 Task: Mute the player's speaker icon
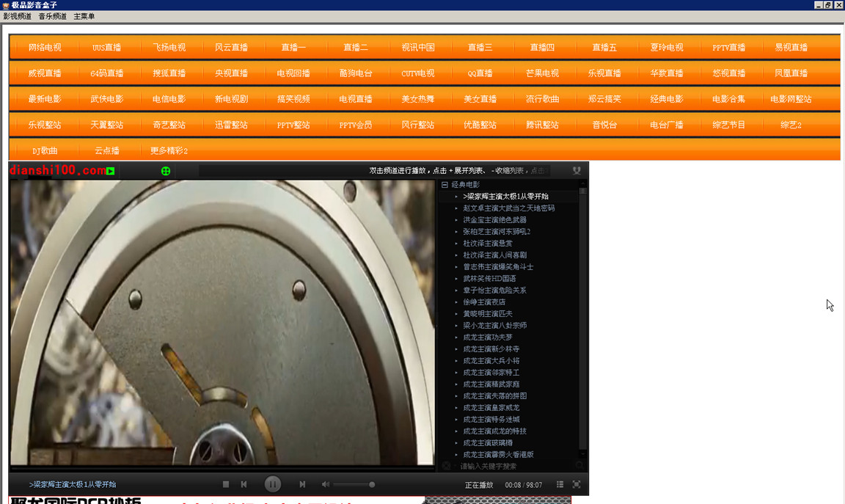click(x=325, y=485)
